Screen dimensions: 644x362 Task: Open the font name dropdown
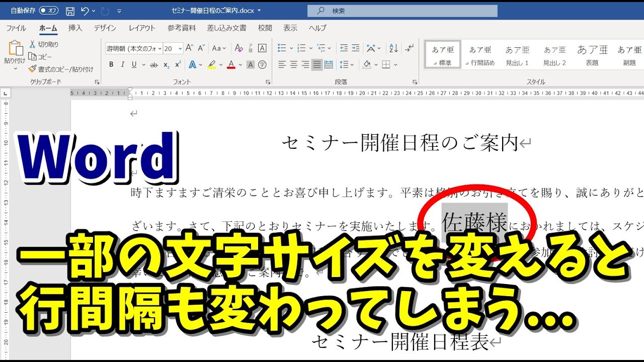(160, 48)
